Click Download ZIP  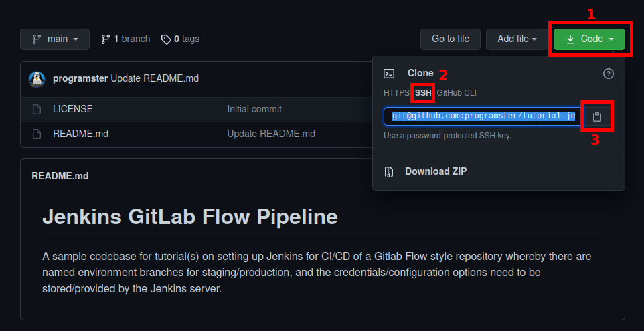[x=436, y=171]
